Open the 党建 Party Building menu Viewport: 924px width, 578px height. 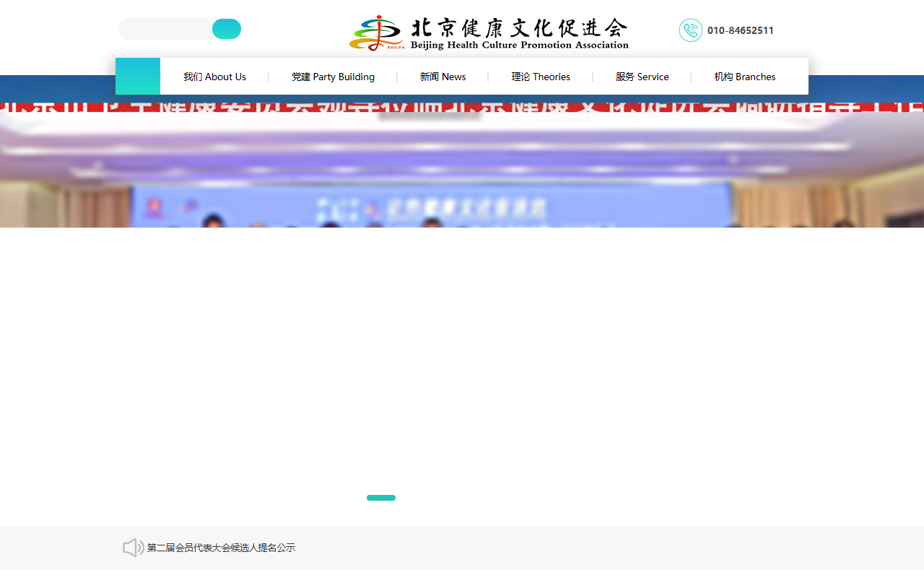(333, 77)
